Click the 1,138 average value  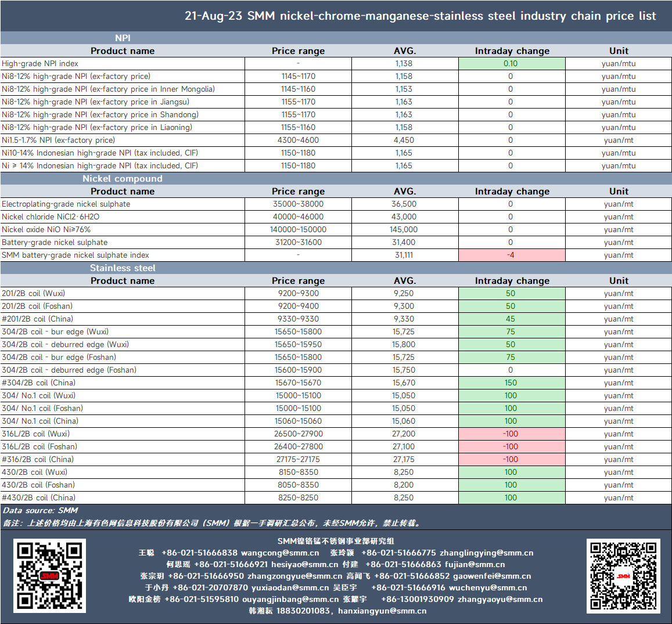tap(404, 63)
